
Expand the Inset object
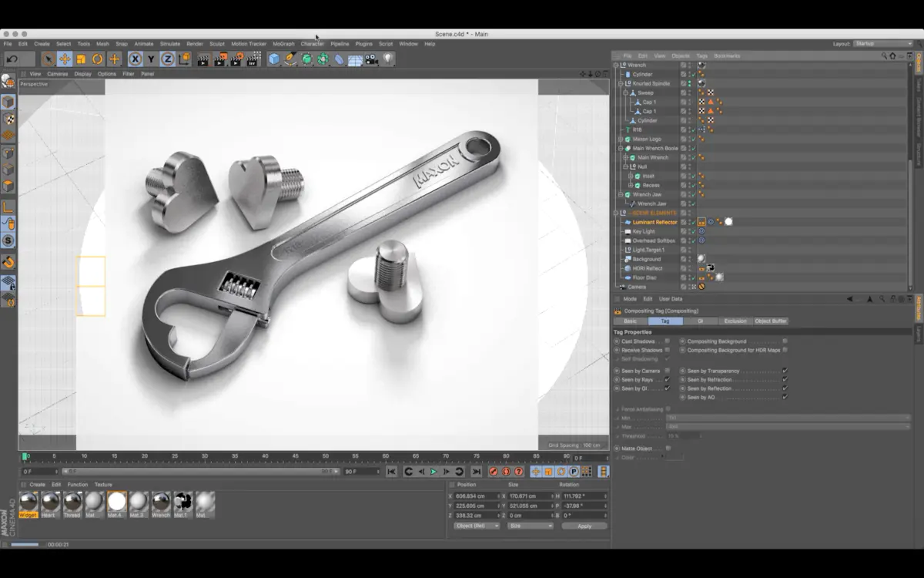click(x=631, y=176)
